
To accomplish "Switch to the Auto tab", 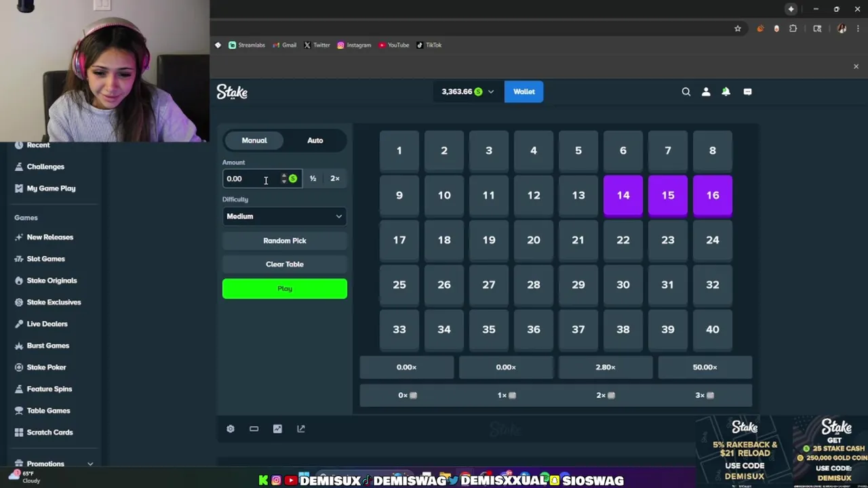I will pos(315,140).
